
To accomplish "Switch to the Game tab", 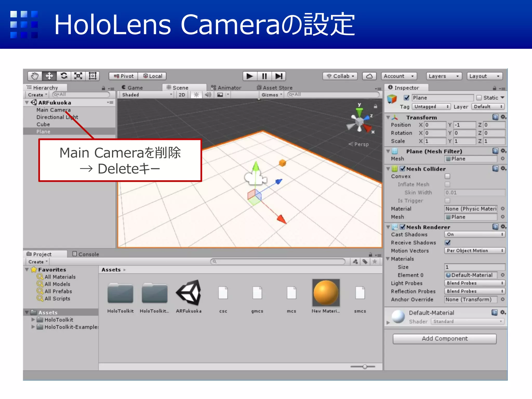I will point(132,88).
